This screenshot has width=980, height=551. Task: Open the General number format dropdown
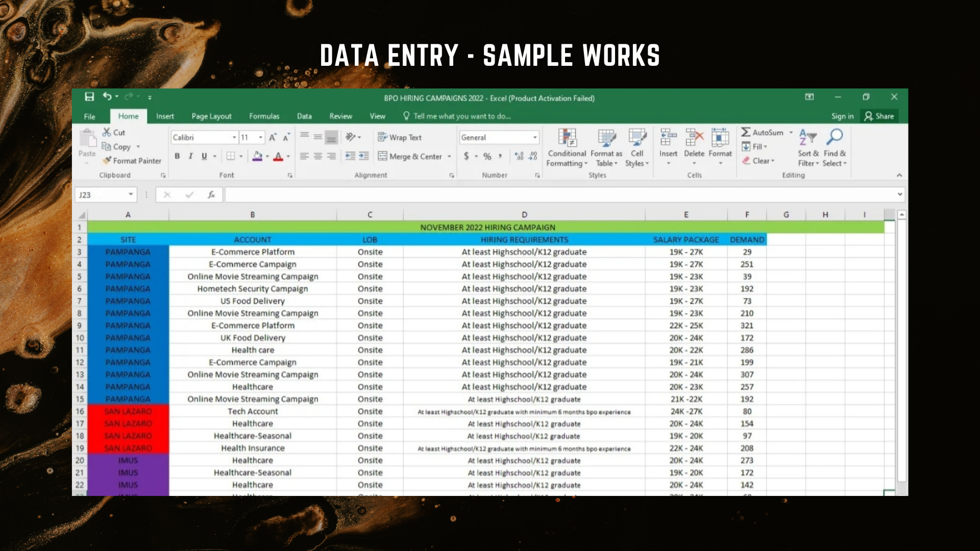[x=535, y=137]
